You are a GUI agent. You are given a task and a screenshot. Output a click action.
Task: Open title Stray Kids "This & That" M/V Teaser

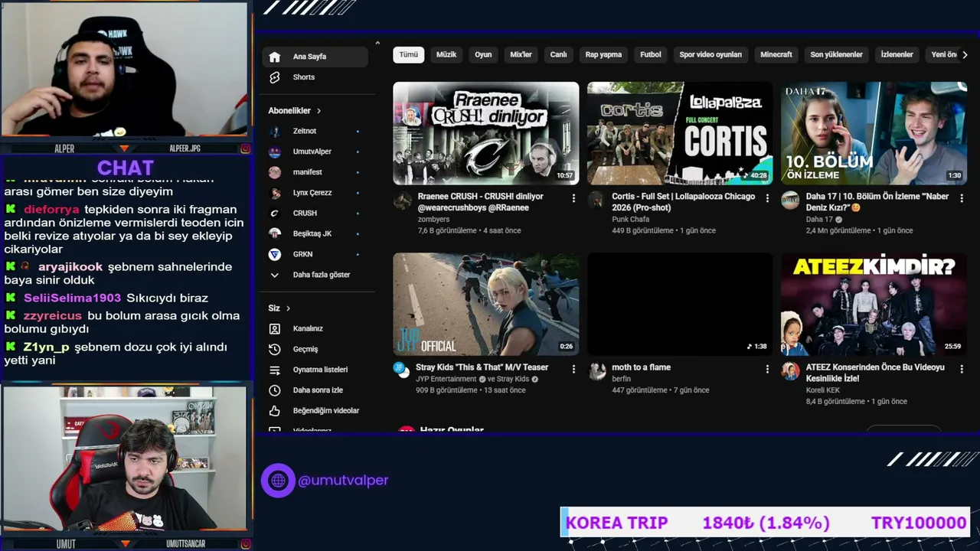coord(482,367)
